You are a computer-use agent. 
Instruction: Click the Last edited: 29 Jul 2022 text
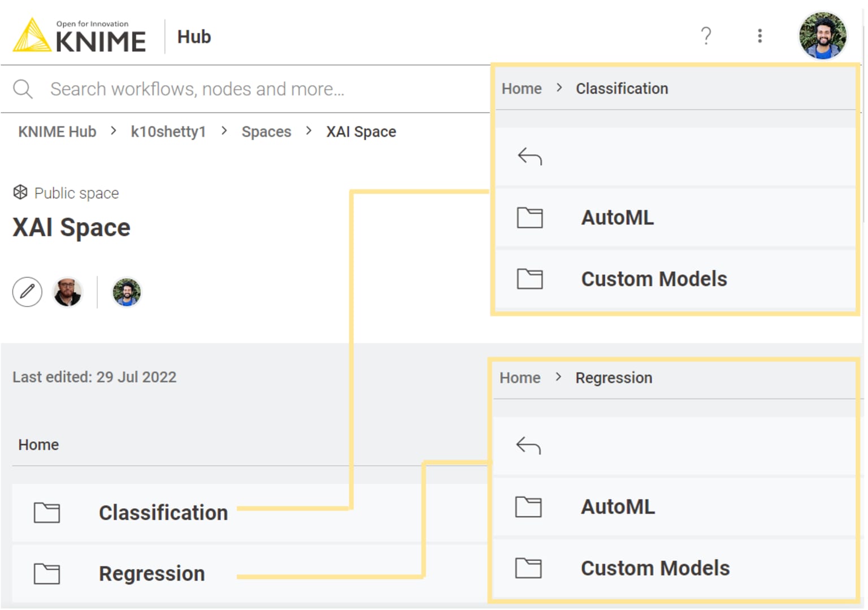tap(94, 377)
